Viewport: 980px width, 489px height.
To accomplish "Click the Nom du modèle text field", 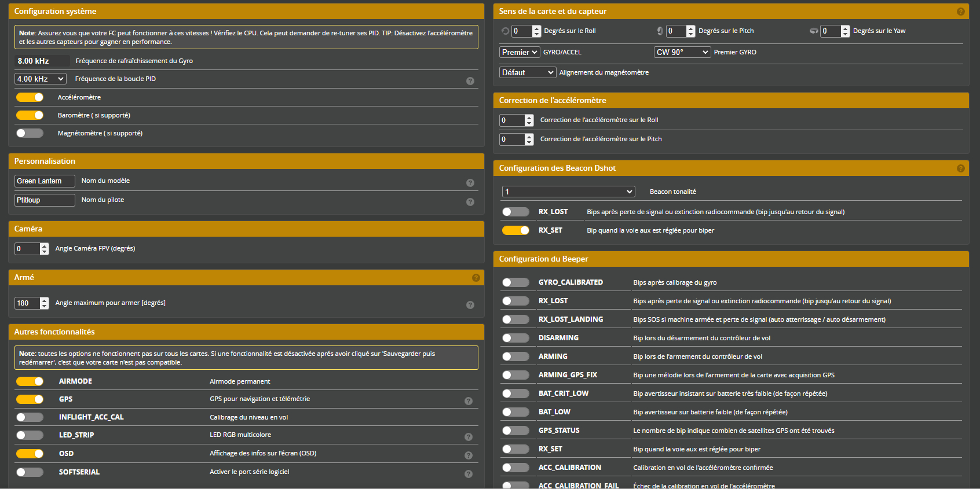I will click(x=45, y=181).
